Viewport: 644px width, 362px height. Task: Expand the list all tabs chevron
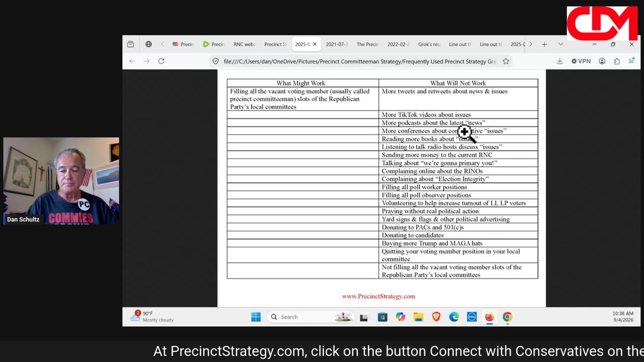560,44
